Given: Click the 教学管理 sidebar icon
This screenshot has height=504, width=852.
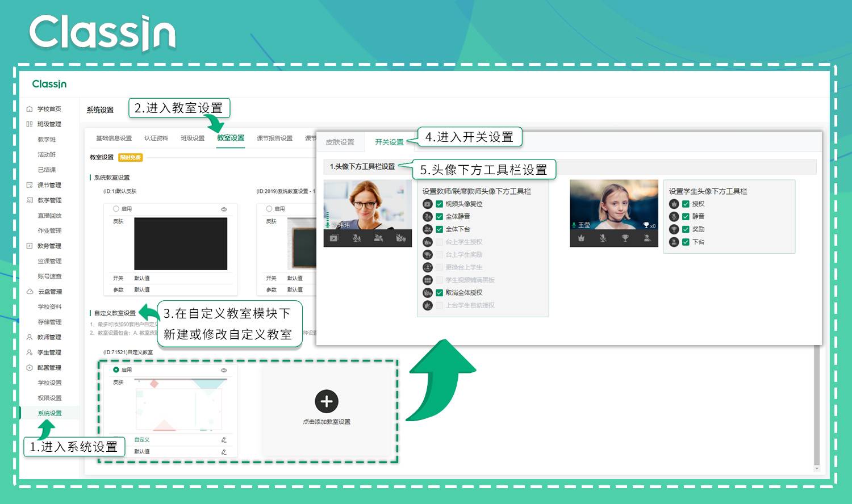Looking at the screenshot, I should pos(30,200).
